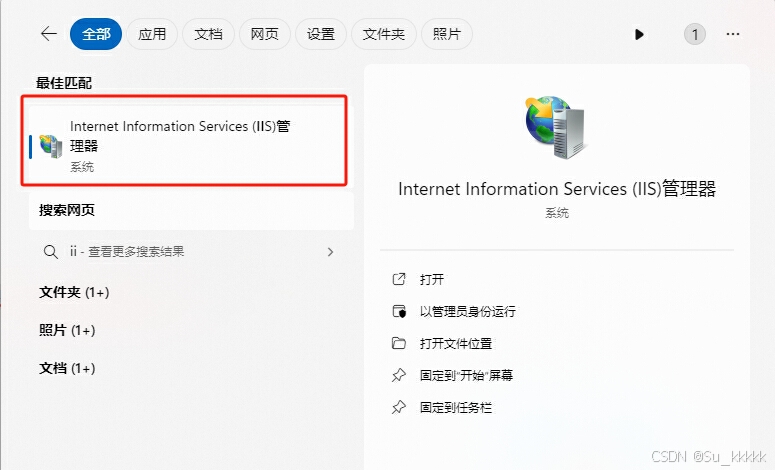
Task: Choose 打开 in the preview pane
Action: (x=432, y=280)
